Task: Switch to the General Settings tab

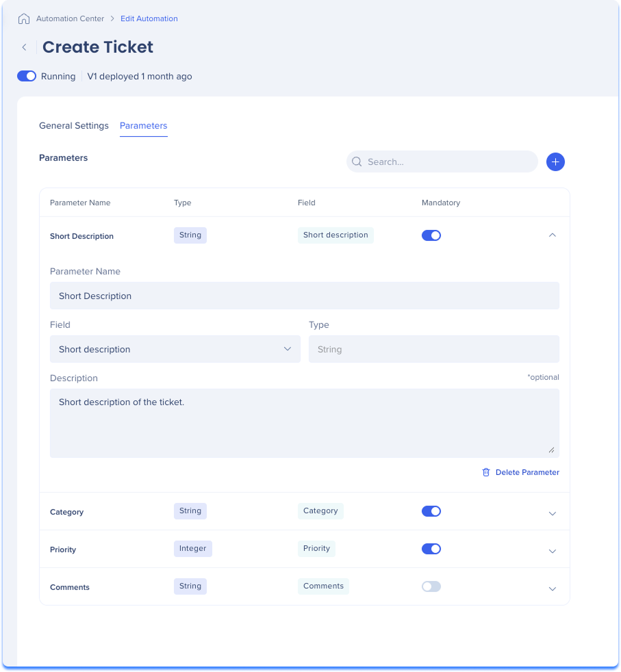Action: (x=74, y=125)
